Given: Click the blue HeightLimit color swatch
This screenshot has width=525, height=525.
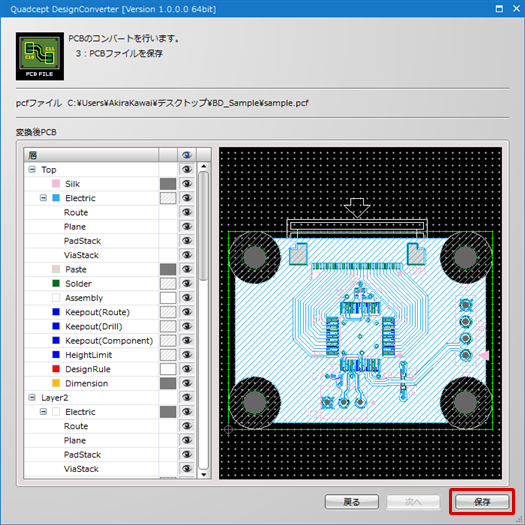Looking at the screenshot, I should point(56,355).
